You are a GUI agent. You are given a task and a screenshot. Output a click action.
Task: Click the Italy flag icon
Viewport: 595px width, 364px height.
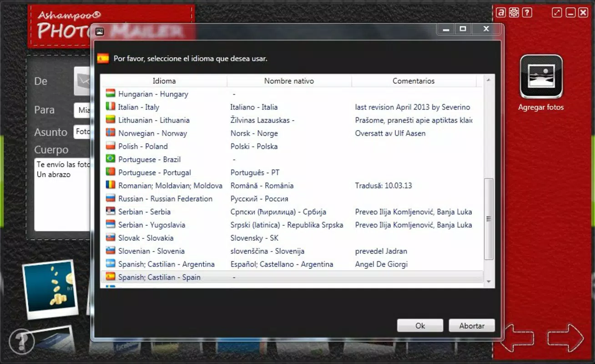tap(111, 107)
